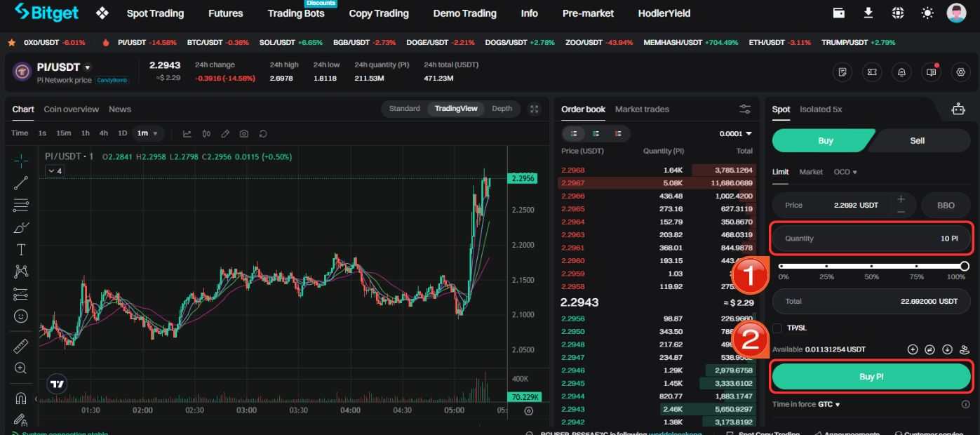Toggle the light/dark theme sun icon
This screenshot has width=980, height=435.
coord(927,13)
